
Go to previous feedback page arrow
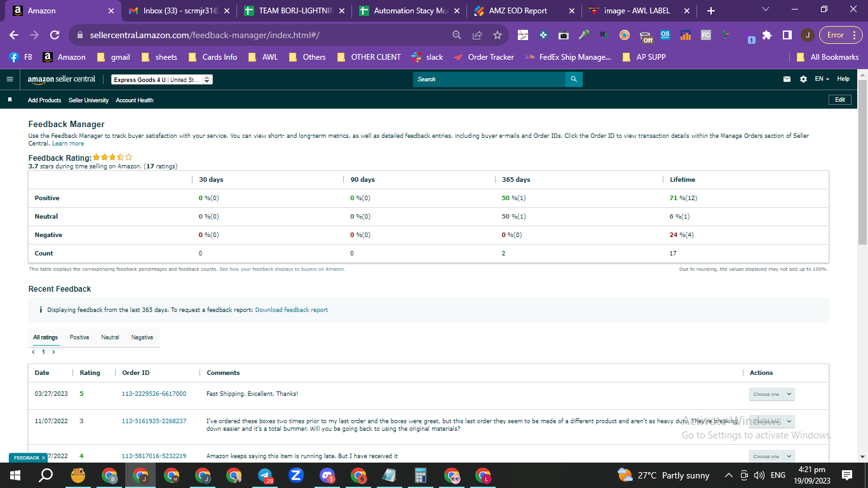33,352
